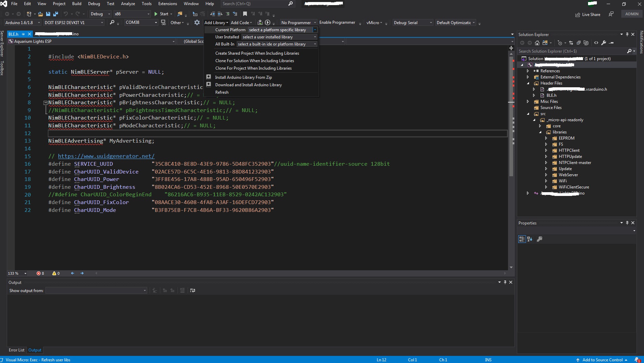
Task: Expand the WebServer library folder
Action: coord(546,175)
